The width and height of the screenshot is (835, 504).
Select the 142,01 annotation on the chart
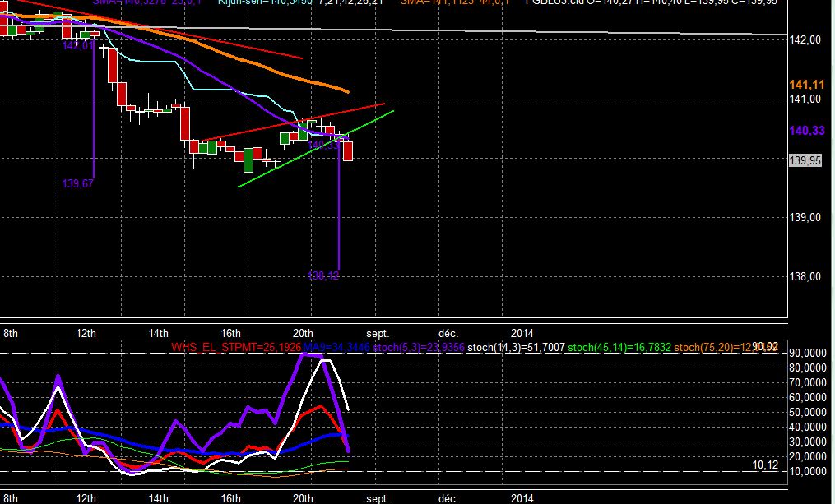click(78, 46)
